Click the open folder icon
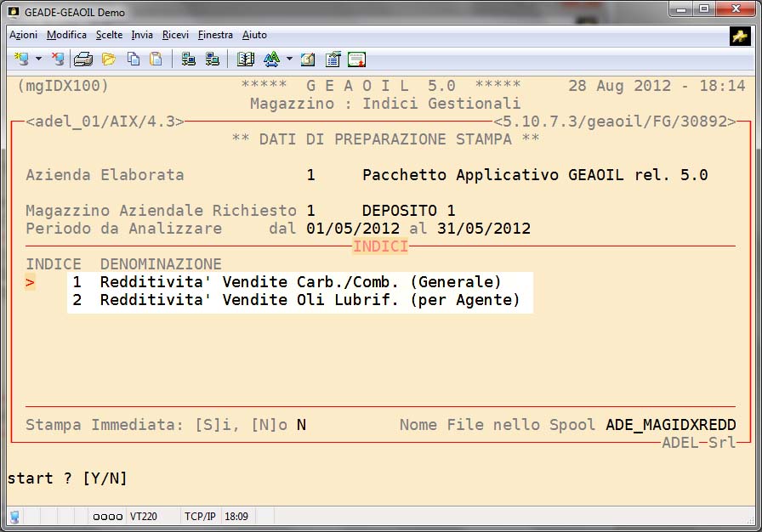Viewport: 762px width, 532px height. [x=108, y=59]
